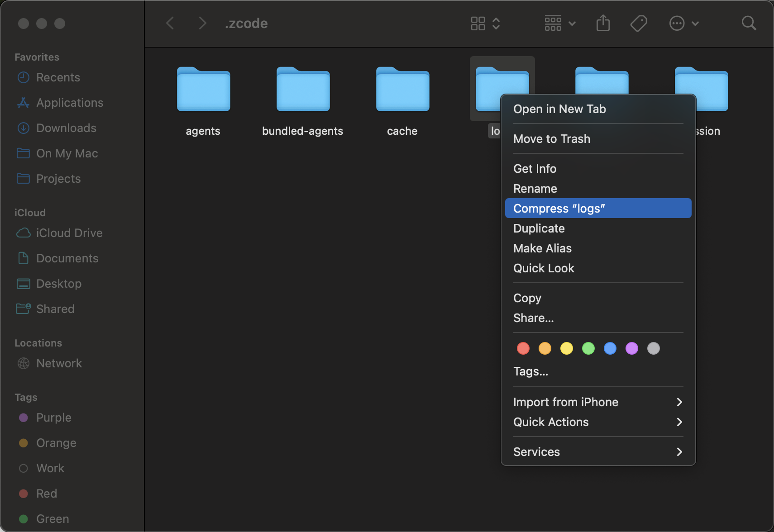Open the group-by dropdown in toolbar

pos(560,23)
